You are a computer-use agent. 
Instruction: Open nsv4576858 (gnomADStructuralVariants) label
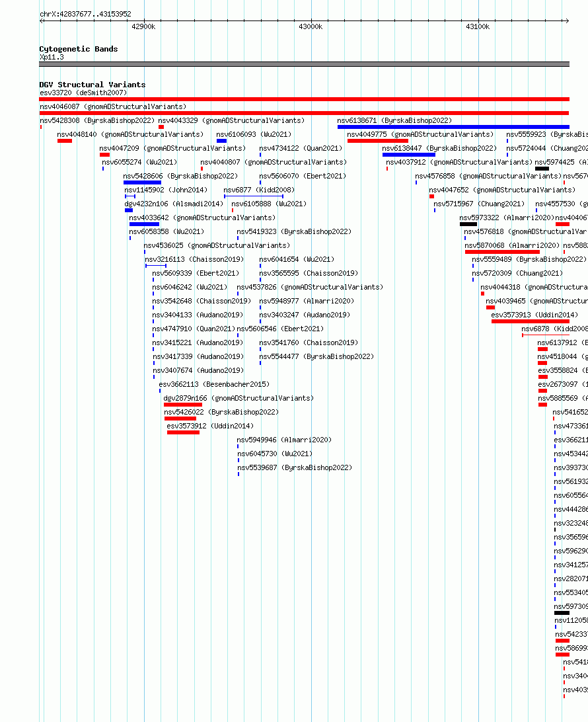pyautogui.click(x=488, y=175)
